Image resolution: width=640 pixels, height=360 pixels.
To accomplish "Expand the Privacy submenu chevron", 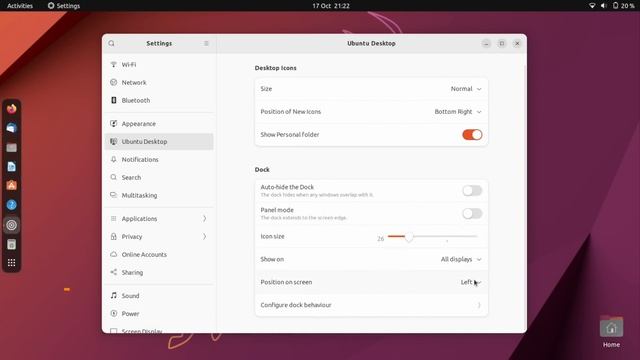I will pos(204,237).
